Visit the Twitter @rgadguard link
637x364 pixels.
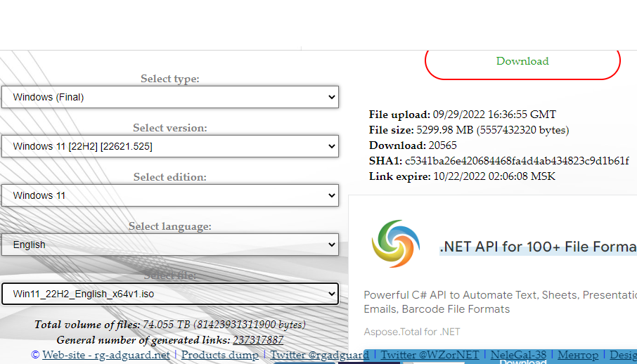point(319,355)
